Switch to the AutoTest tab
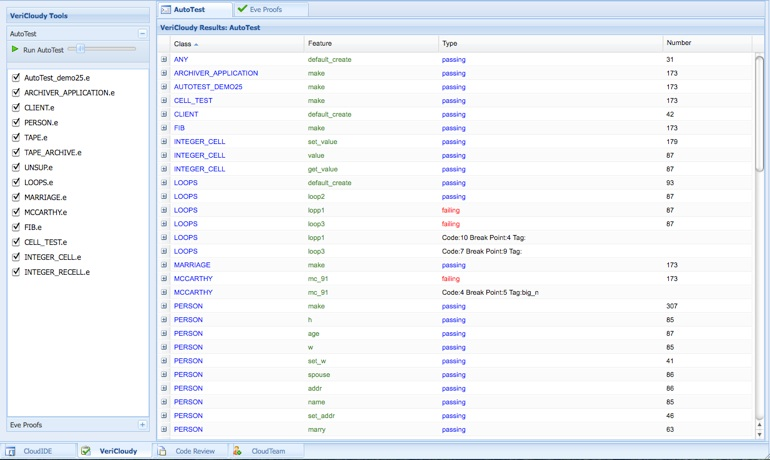This screenshot has width=770, height=460. 194,9
